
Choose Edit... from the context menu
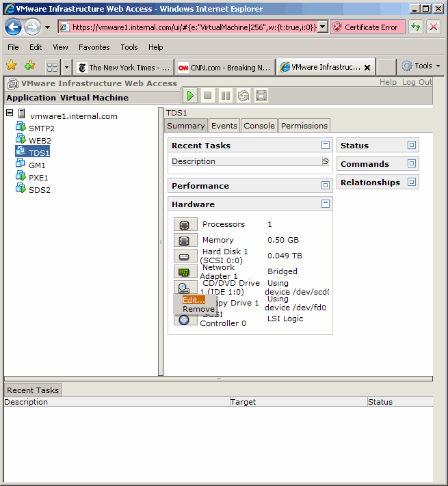[x=194, y=299]
